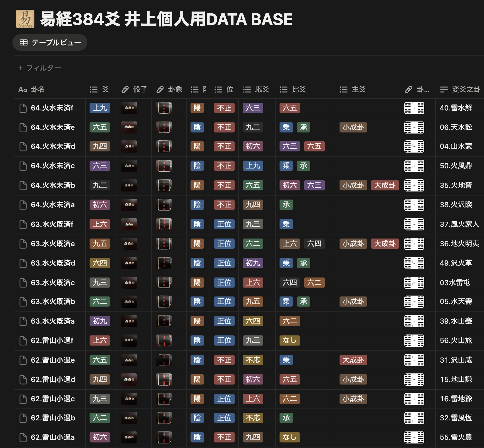This screenshot has width=484, height=448.
Task: Click the 比爻 column header
Action: pyautogui.click(x=293, y=90)
